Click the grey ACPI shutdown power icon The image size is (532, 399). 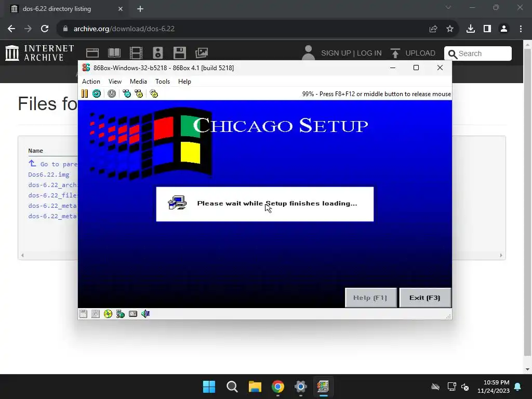click(x=112, y=94)
